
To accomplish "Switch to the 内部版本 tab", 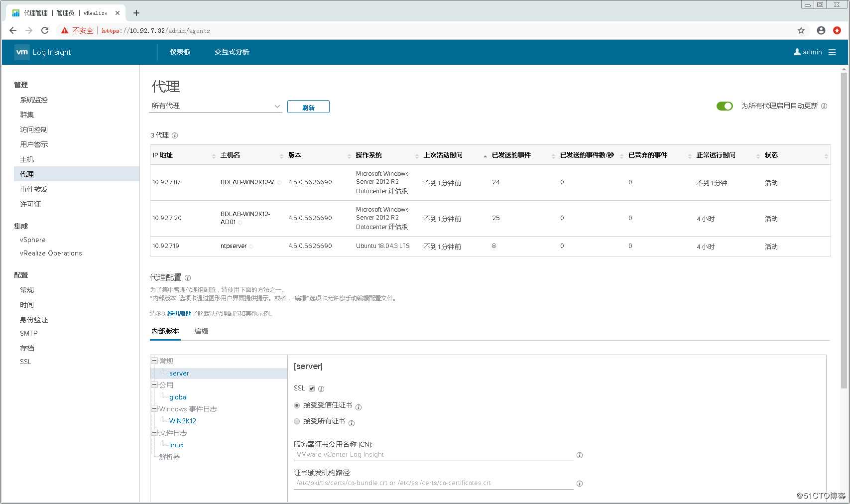I will (x=165, y=331).
